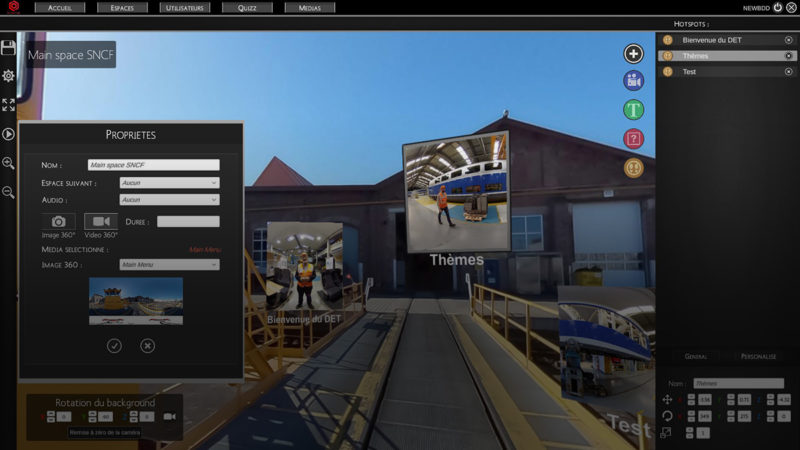Cancel properties with the X circle icon

point(147,346)
